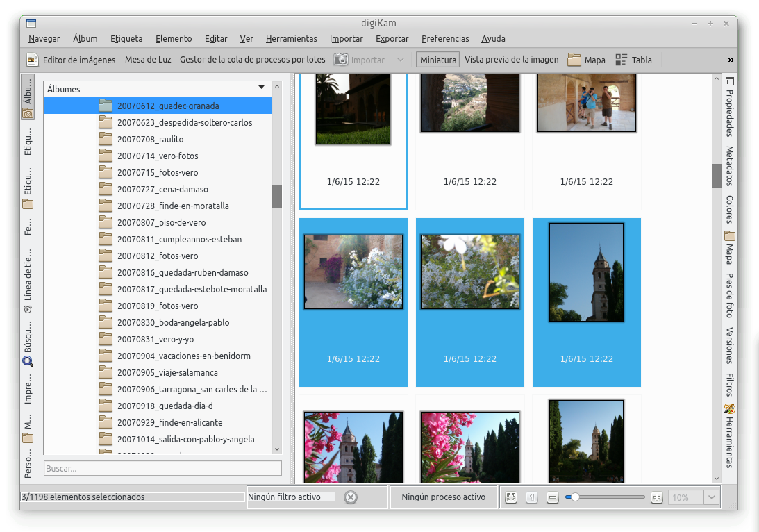Open the Metadatos right sidebar tab
Screen dimensions: 759x532
click(x=730, y=165)
